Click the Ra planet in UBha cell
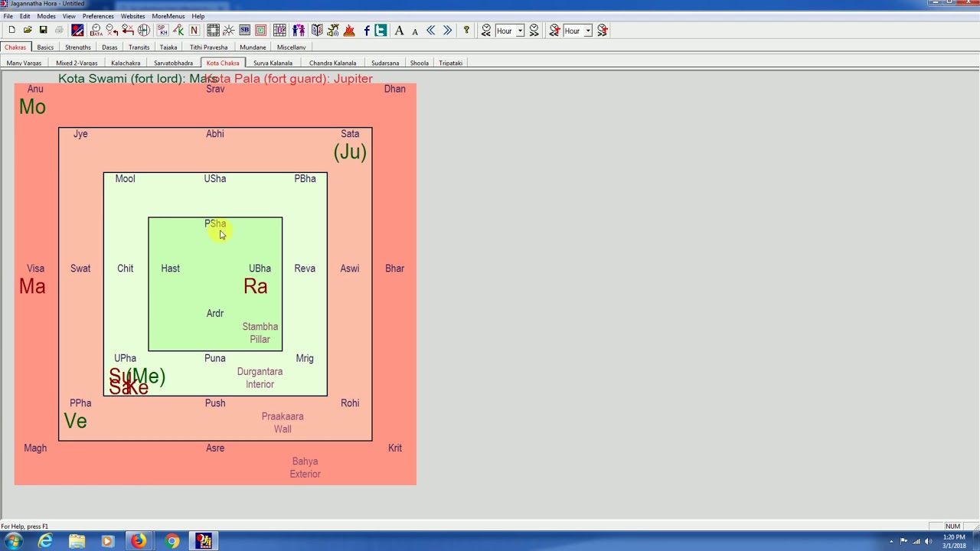Screen dimensions: 980x551 coord(256,286)
